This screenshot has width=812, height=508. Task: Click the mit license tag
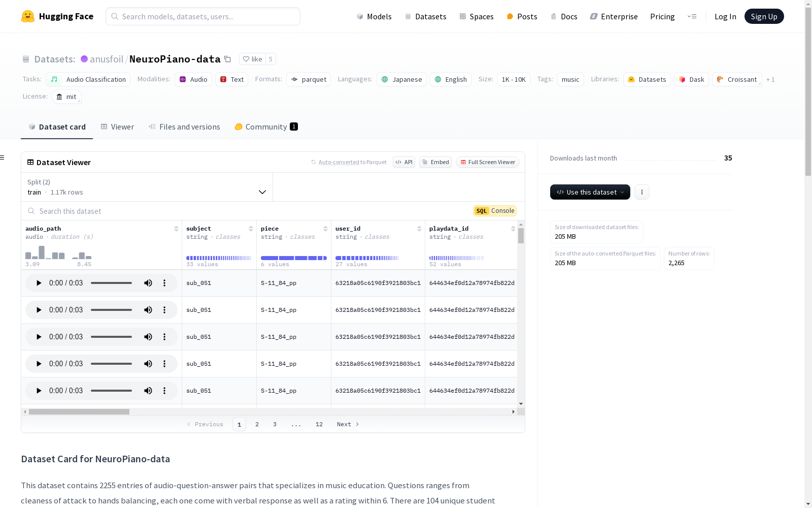point(66,97)
